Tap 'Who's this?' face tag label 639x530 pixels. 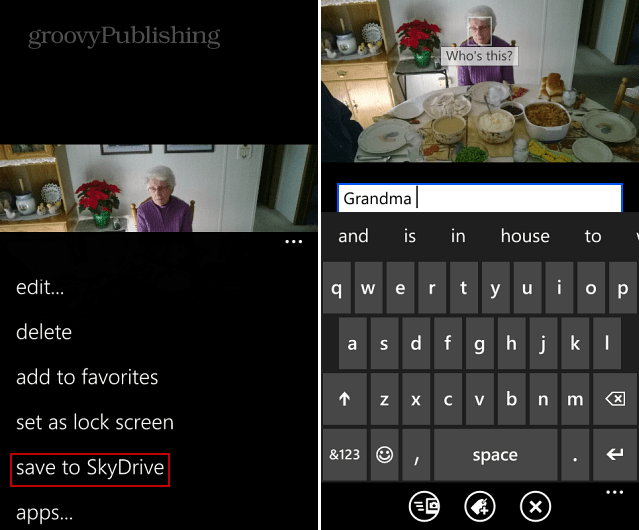479,56
